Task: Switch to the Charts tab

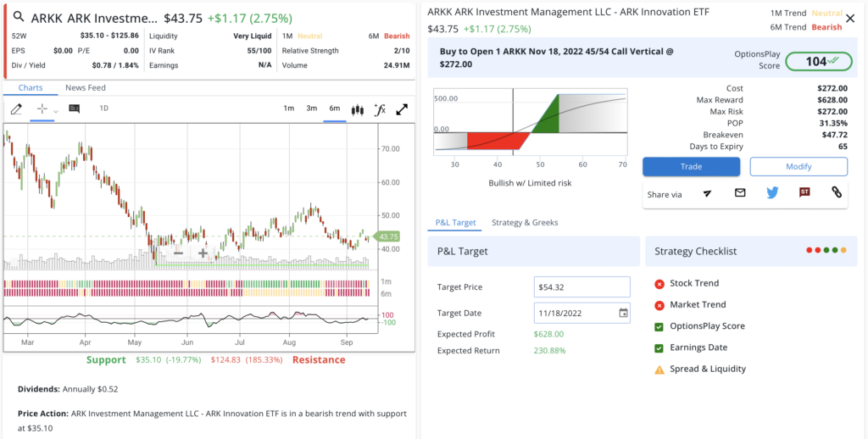Action: [31, 87]
